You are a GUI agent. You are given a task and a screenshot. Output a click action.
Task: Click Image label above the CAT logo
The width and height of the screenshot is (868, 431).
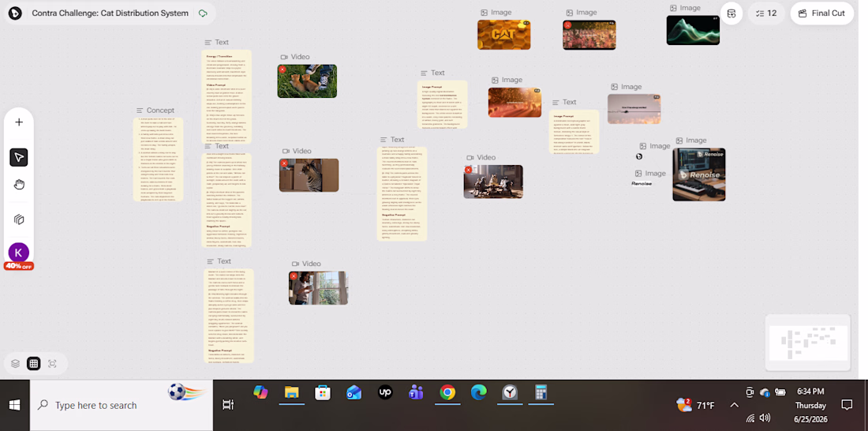coord(496,12)
